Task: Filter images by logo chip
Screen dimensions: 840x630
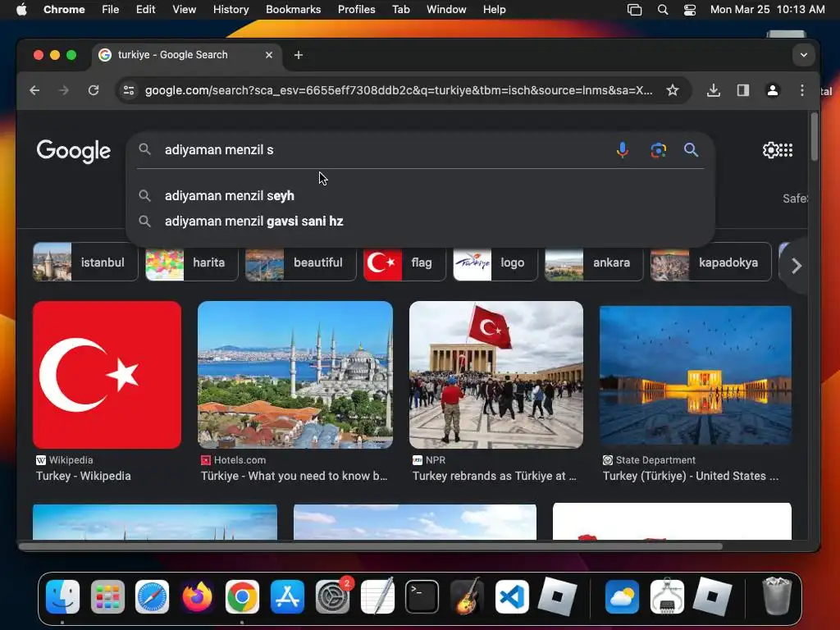Action: [495, 262]
